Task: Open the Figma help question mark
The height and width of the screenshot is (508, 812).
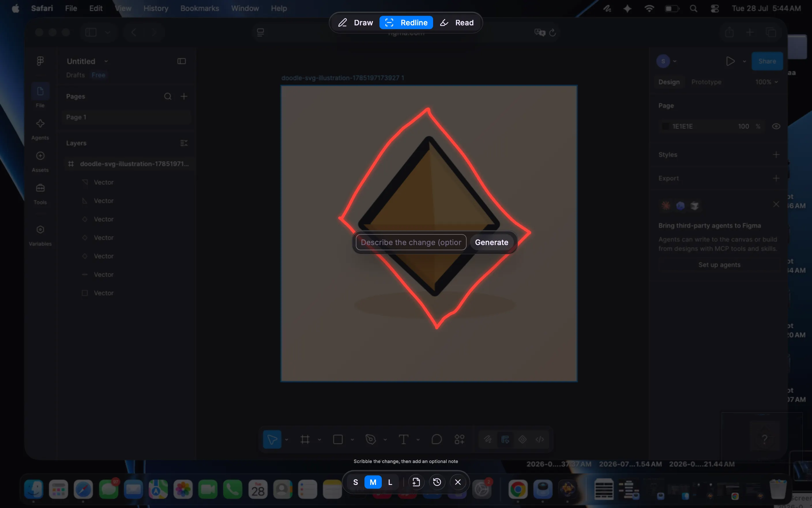Action: coord(764,439)
